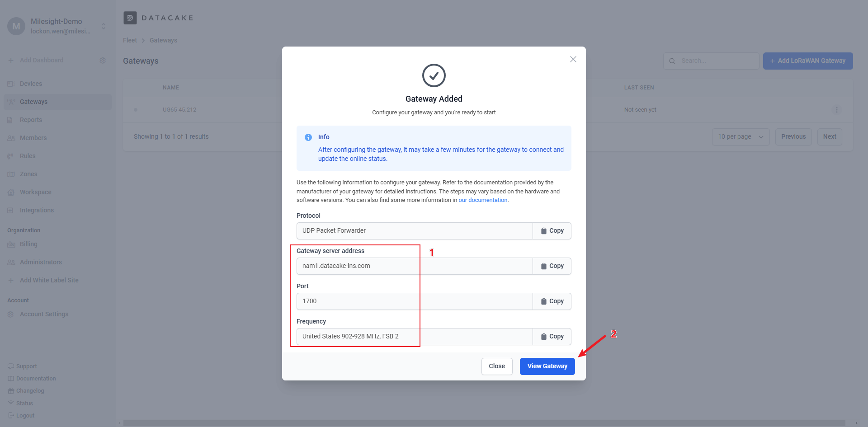Click the Reports sidebar icon
Screen dimensions: 868x427
10,120
